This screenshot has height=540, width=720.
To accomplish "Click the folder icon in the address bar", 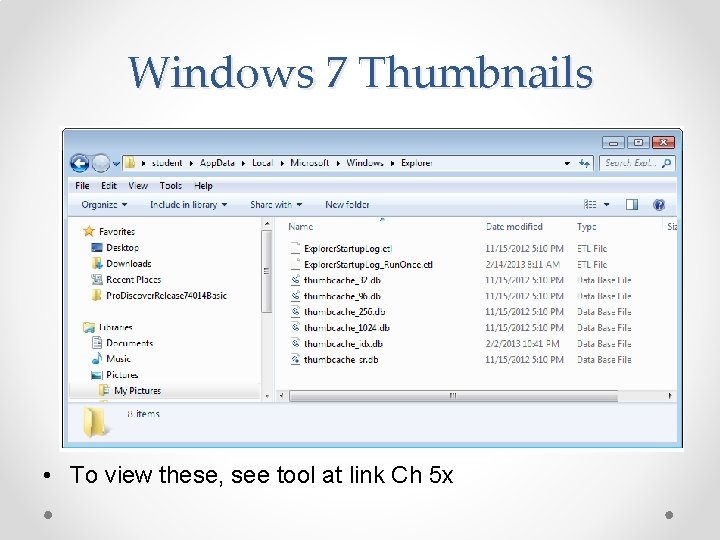I will (x=130, y=163).
